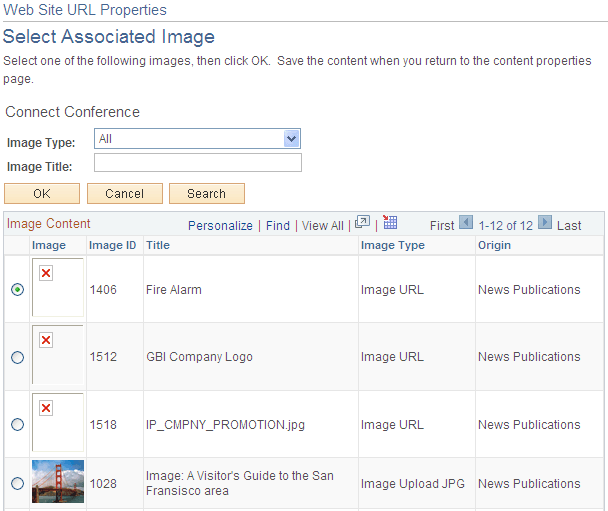Image resolution: width=608 pixels, height=511 pixels.
Task: Click Image Upload JPG type cell
Action: (413, 483)
